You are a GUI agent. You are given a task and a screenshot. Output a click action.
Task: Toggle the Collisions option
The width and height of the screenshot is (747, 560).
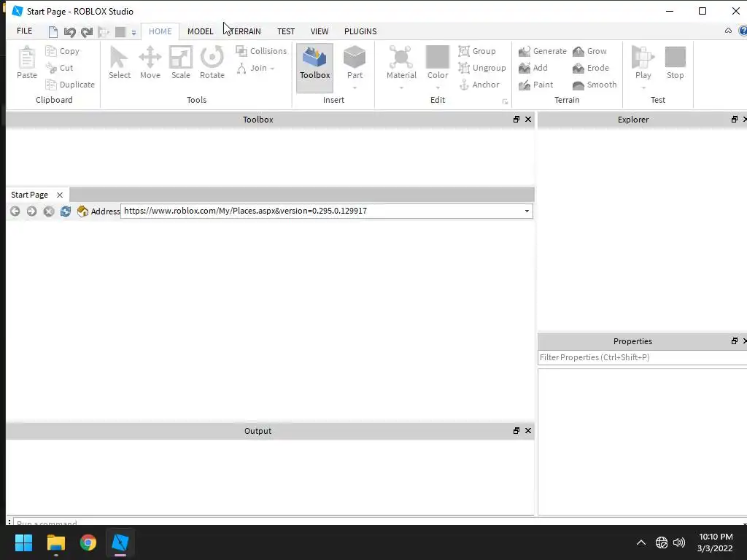point(262,51)
